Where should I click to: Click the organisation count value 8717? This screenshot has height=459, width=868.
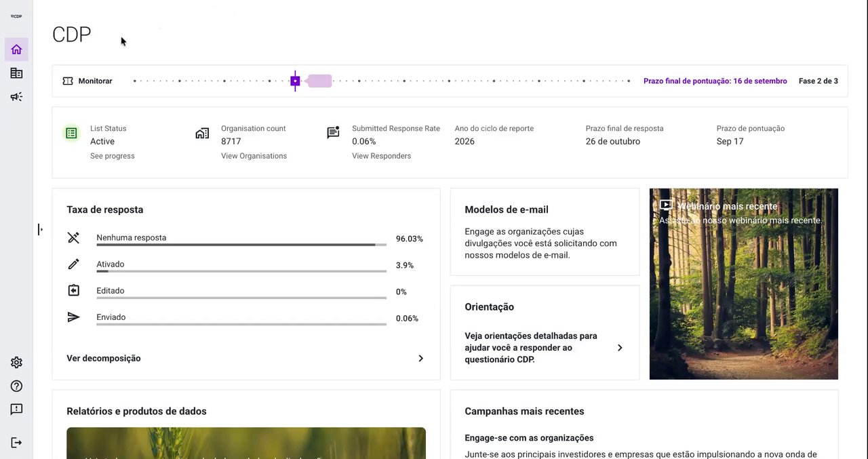[x=231, y=142]
